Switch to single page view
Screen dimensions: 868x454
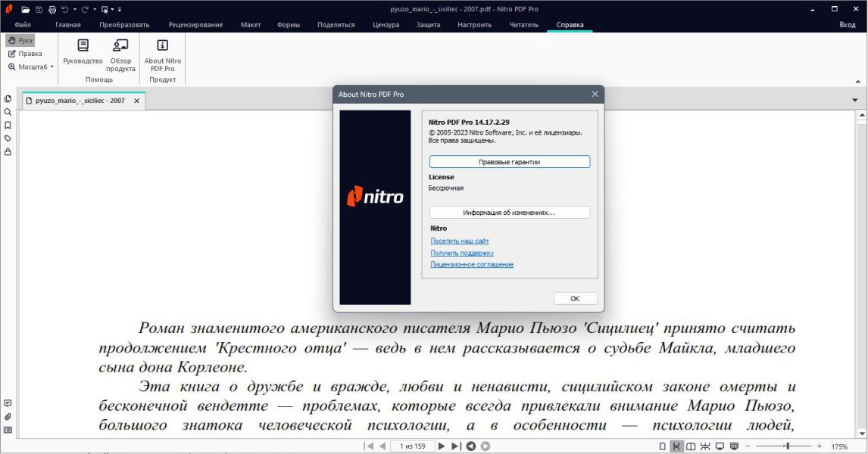(662, 446)
